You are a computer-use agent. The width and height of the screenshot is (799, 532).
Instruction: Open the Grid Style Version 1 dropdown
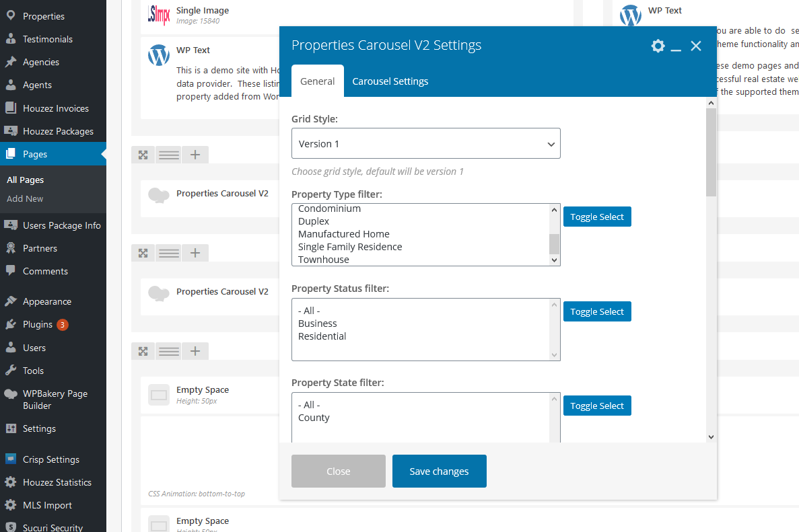tap(426, 143)
